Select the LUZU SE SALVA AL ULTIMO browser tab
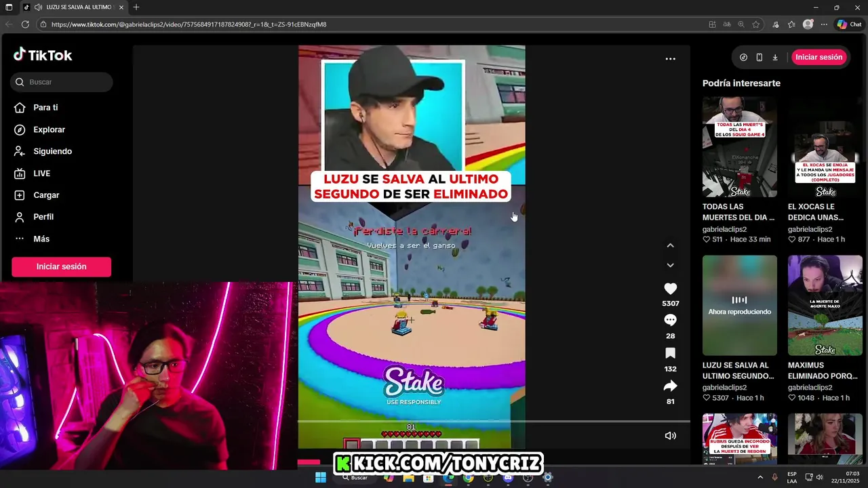This screenshot has height=488, width=868. pyautogui.click(x=73, y=7)
